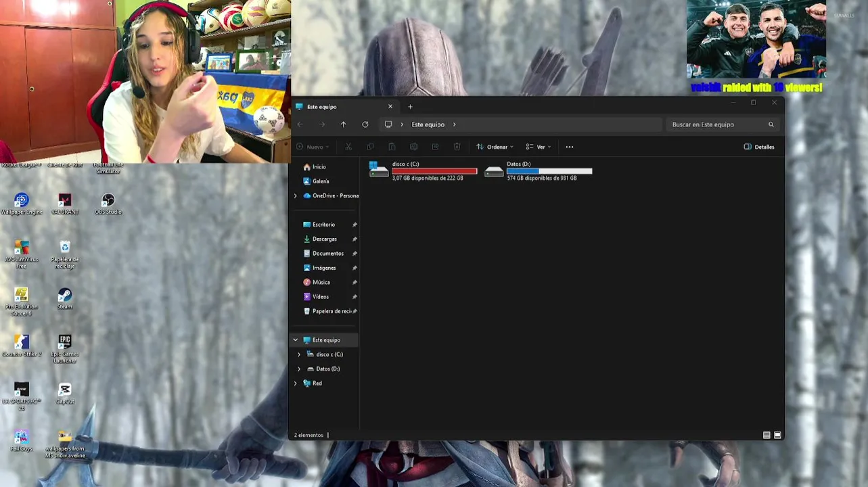The width and height of the screenshot is (868, 487).
Task: Toggle the Detalles pane
Action: coord(759,147)
